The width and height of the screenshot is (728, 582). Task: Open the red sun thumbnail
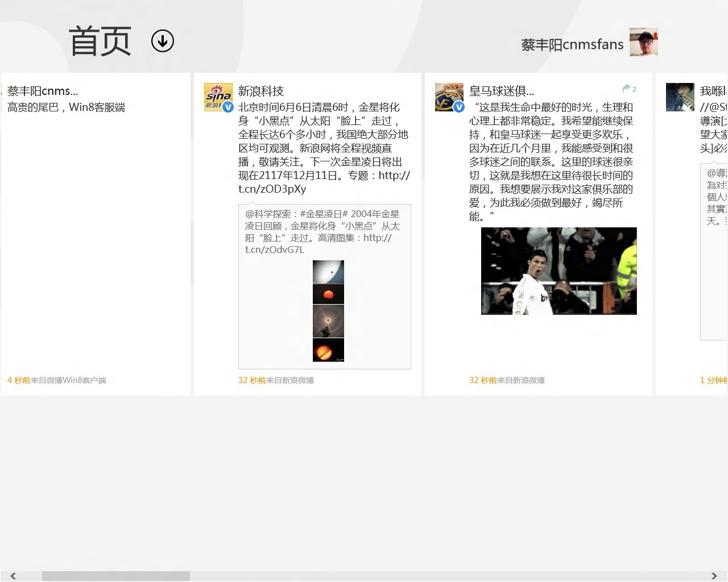tap(328, 294)
